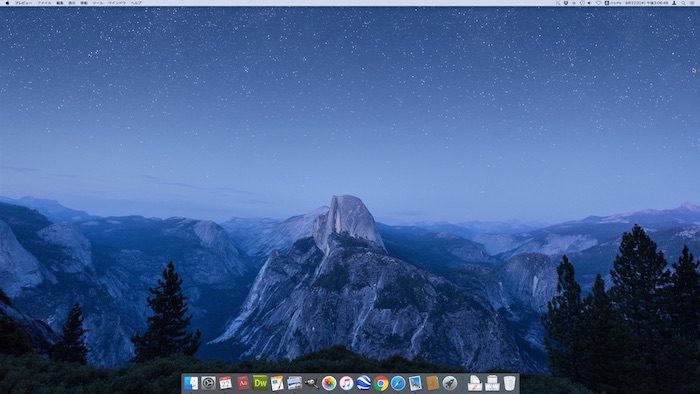Switch to Preview app in the Dock

click(x=415, y=383)
